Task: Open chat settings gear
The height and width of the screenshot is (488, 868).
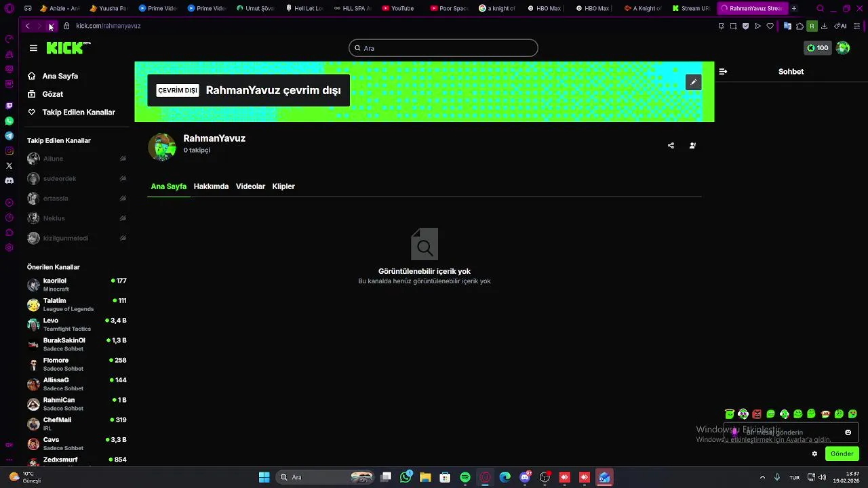Action: point(814,453)
